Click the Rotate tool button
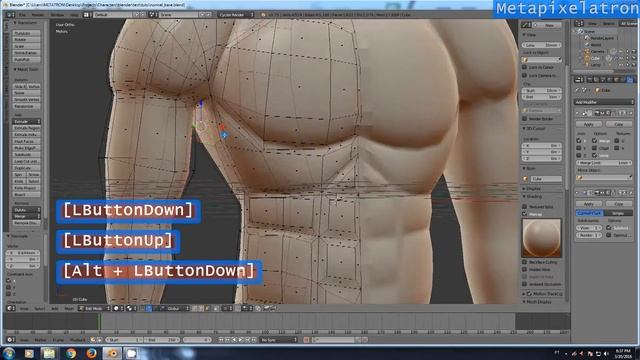Viewport: 640px width, 360px height. (27, 40)
